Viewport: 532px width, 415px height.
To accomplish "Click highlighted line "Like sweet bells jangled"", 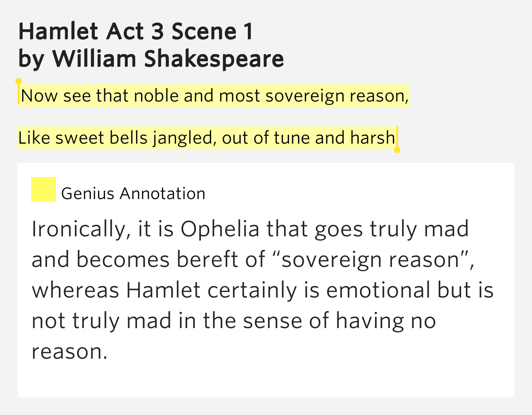I will [x=207, y=138].
